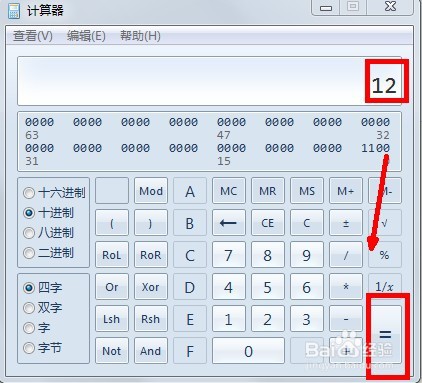Image resolution: width=422 pixels, height=383 pixels.
Task: Click the hex digit C key beside RoR
Action: point(190,255)
